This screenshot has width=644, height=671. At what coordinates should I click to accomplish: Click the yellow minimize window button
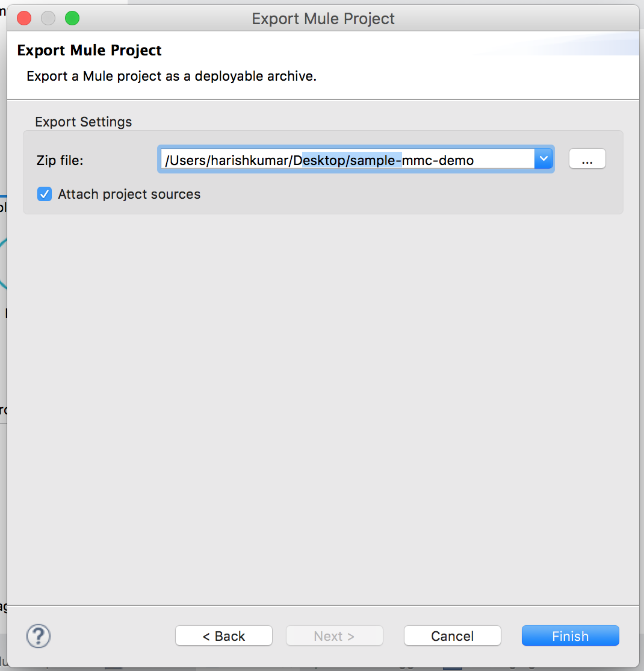[48, 19]
